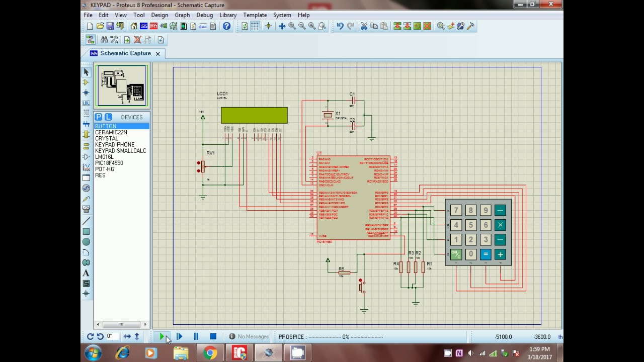Select the Generator Mode tool
The width and height of the screenshot is (644, 362).
86,188
